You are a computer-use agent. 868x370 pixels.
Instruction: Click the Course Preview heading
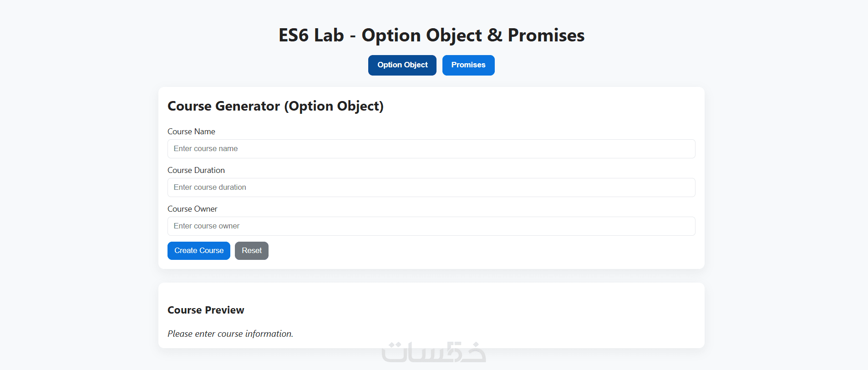click(x=206, y=310)
